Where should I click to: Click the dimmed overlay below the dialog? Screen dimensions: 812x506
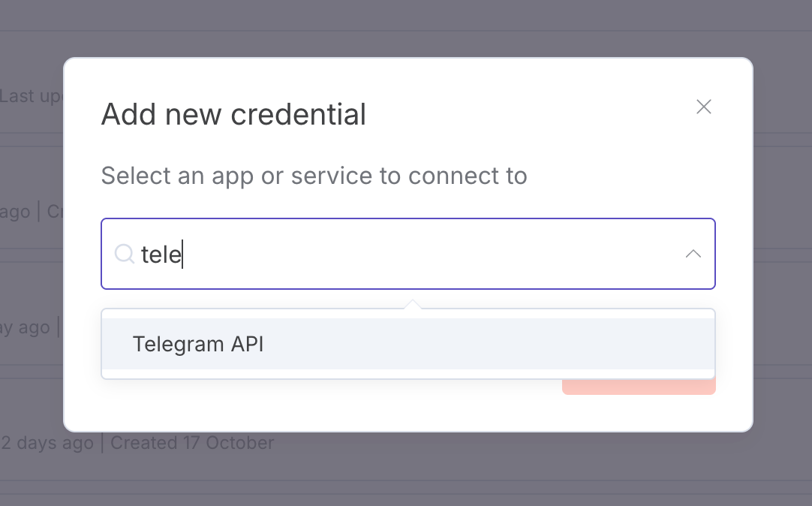(x=406, y=469)
